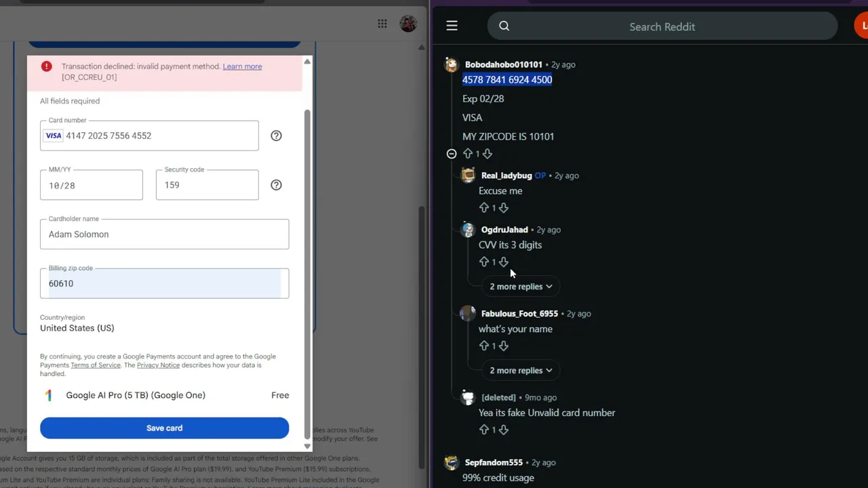
Task: Click the Reddit search magnifier icon
Action: (x=504, y=26)
